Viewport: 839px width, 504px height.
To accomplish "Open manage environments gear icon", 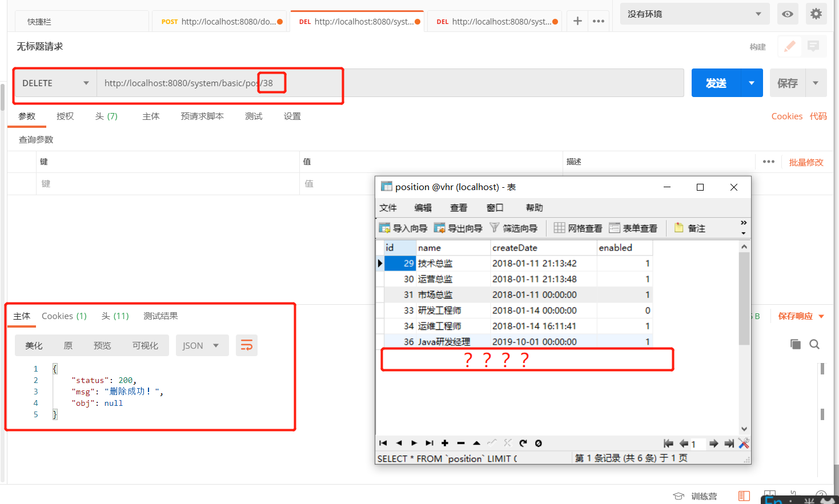I will pyautogui.click(x=816, y=14).
